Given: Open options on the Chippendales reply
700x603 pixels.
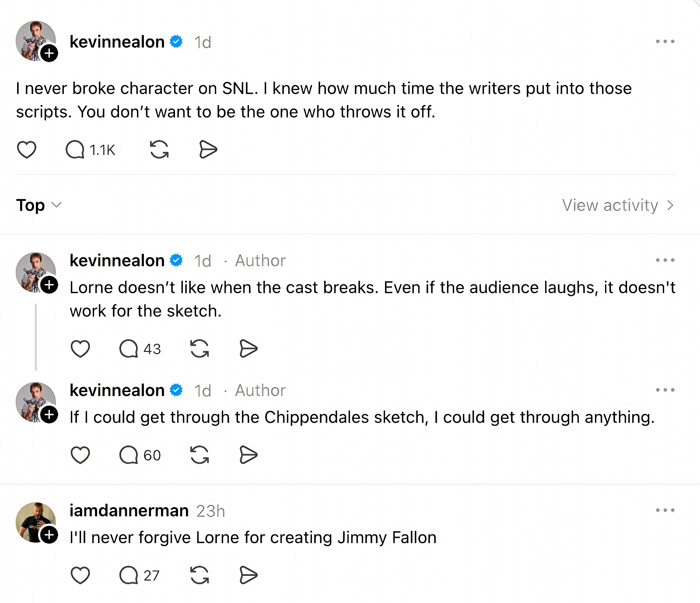Looking at the screenshot, I should click(x=665, y=390).
